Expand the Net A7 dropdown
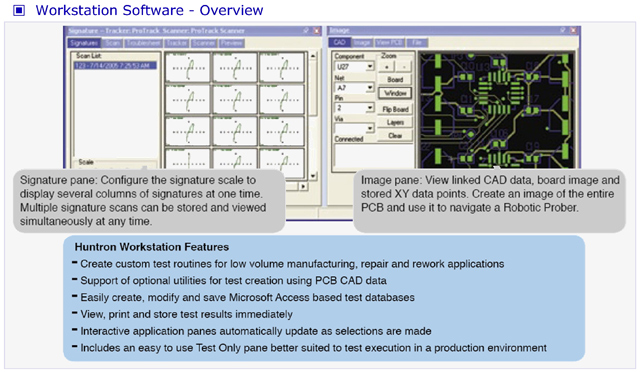Screen dimensions: 640x372 click(x=369, y=87)
